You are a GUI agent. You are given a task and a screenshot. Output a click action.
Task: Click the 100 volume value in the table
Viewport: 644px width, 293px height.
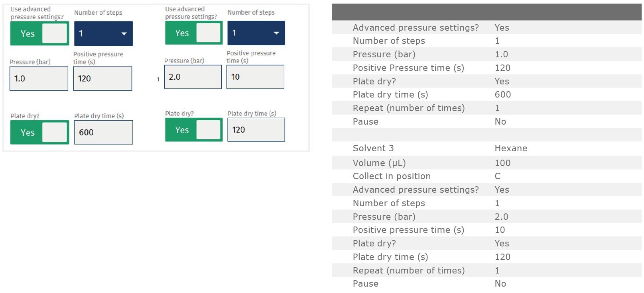[502, 163]
